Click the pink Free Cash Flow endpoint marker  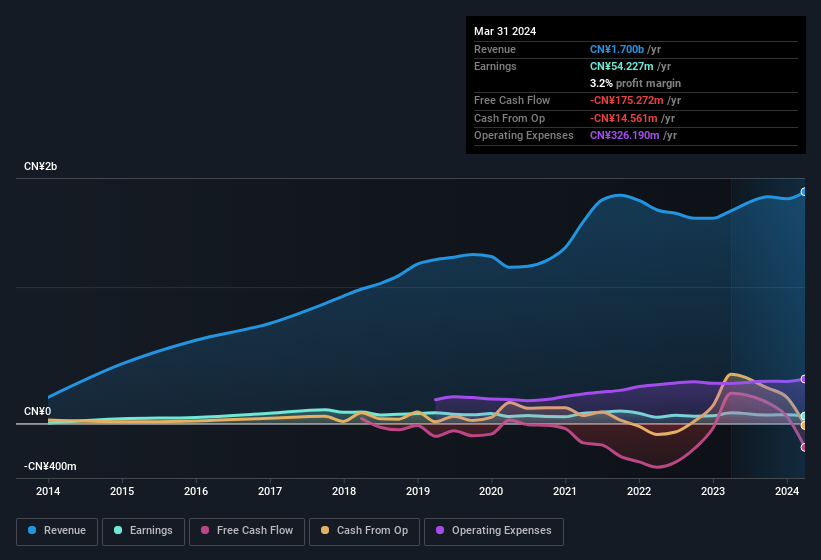(x=804, y=447)
